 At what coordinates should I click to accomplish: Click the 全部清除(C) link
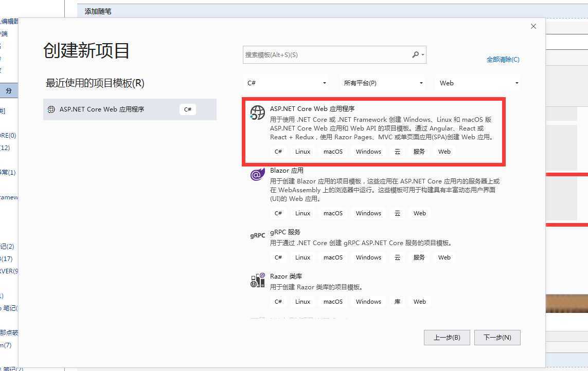click(x=503, y=59)
